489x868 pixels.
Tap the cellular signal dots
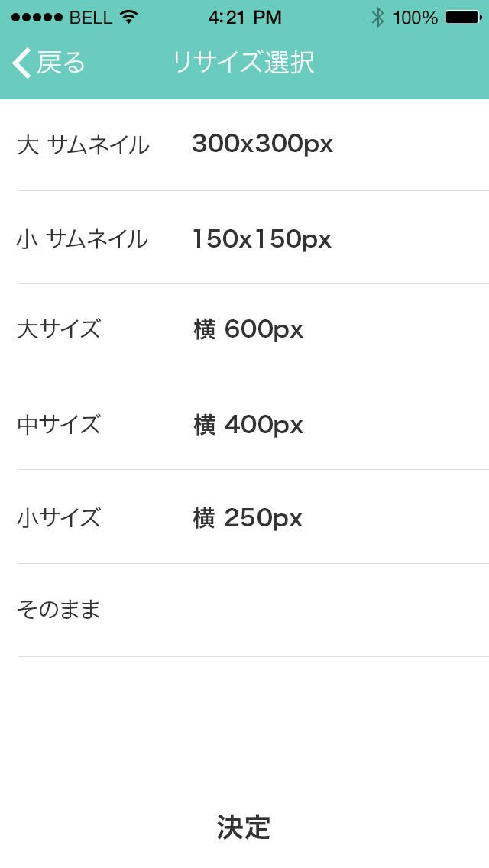[37, 17]
